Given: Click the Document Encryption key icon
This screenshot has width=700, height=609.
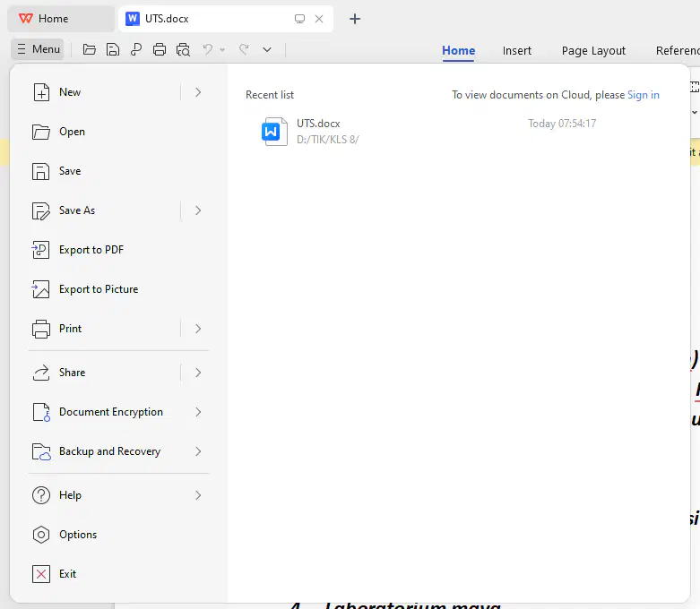Looking at the screenshot, I should point(41,412).
